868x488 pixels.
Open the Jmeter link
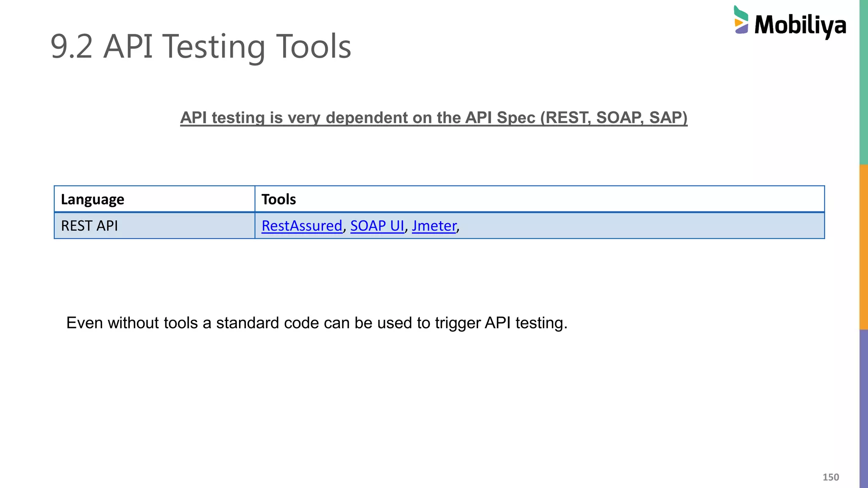click(434, 226)
